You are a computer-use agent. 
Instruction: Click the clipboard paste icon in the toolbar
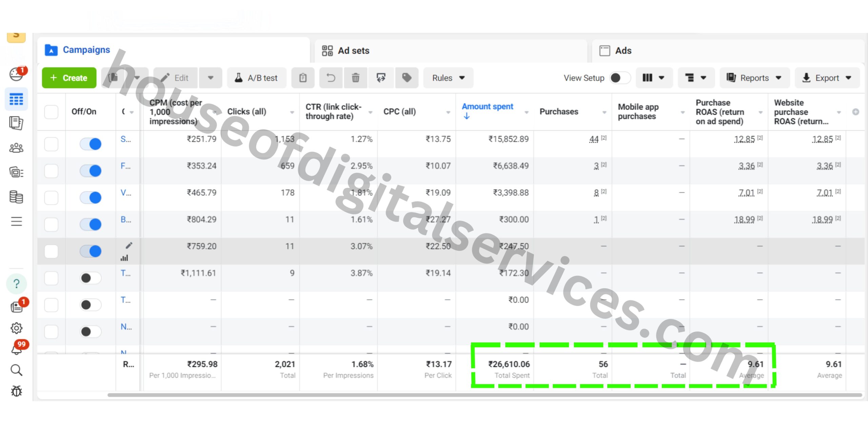[x=303, y=78]
